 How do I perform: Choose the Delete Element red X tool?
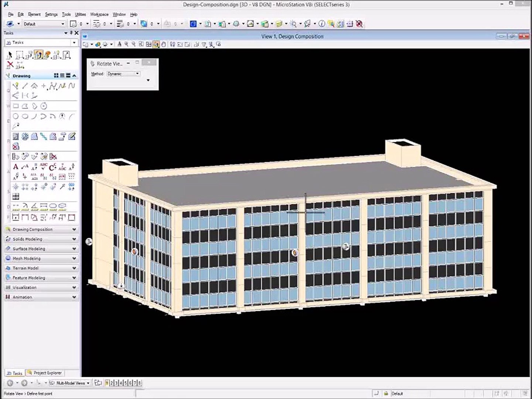tap(10, 65)
